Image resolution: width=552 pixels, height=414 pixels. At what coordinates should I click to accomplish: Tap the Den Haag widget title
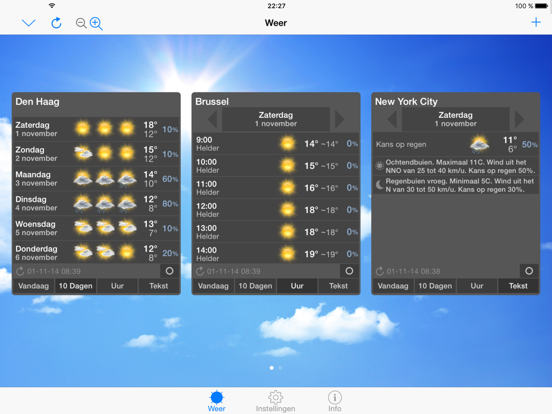click(x=37, y=102)
